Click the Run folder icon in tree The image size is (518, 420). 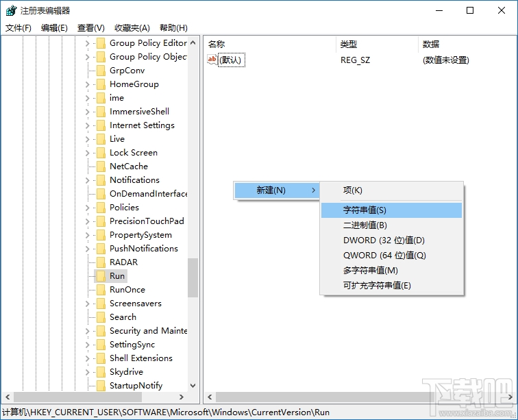coord(101,276)
